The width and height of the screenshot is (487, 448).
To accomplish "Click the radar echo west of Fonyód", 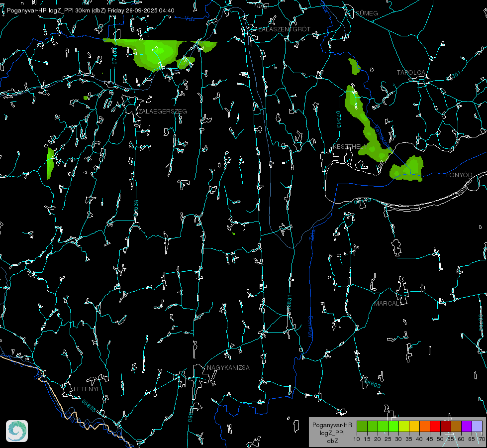I will (x=407, y=169).
